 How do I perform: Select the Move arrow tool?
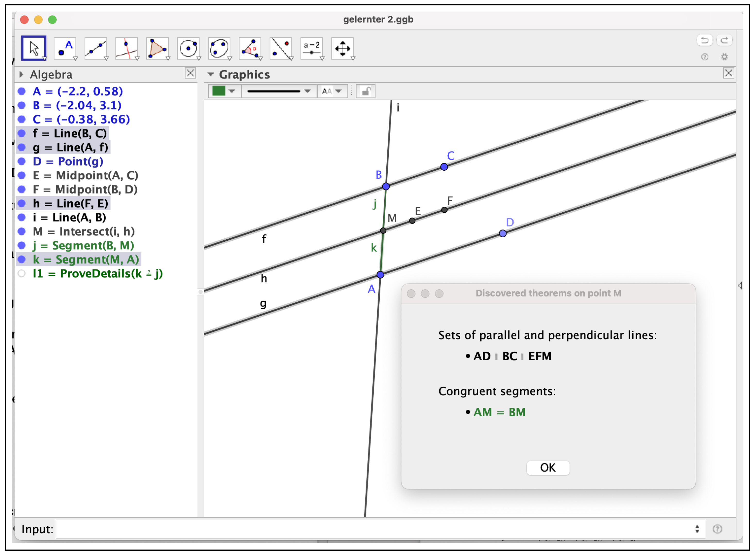tap(33, 48)
